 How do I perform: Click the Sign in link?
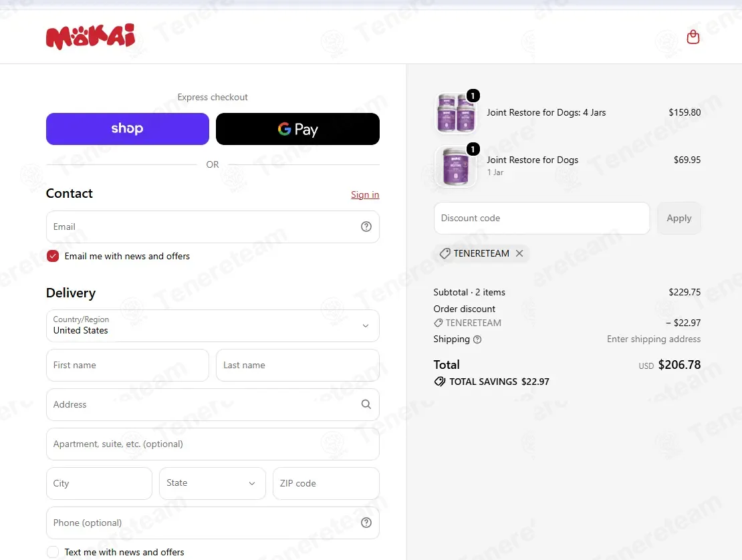365,195
